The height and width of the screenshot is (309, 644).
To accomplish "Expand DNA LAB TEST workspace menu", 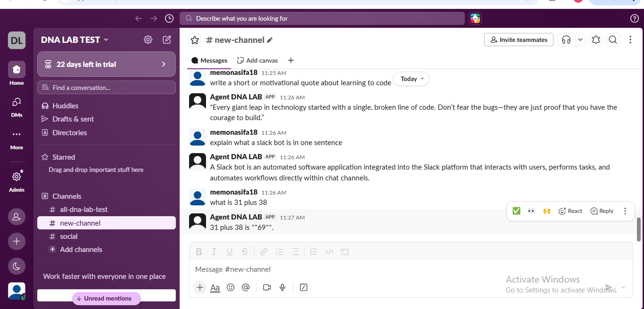I will (x=75, y=40).
